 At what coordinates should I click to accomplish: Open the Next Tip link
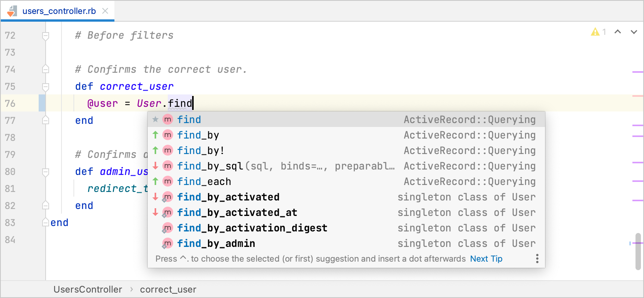(486, 259)
